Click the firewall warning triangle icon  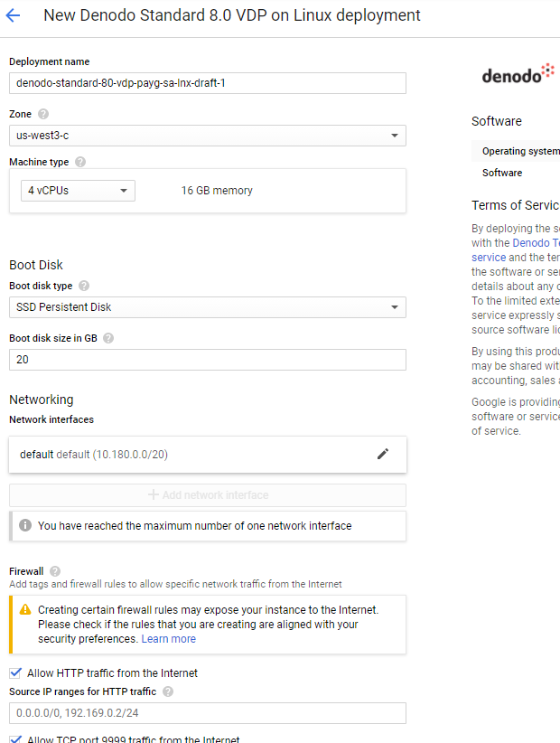point(25,609)
